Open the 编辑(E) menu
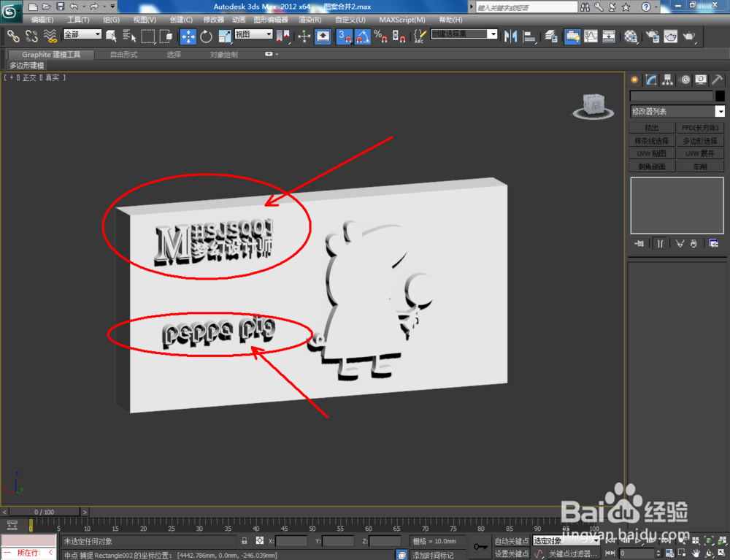 [x=42, y=20]
